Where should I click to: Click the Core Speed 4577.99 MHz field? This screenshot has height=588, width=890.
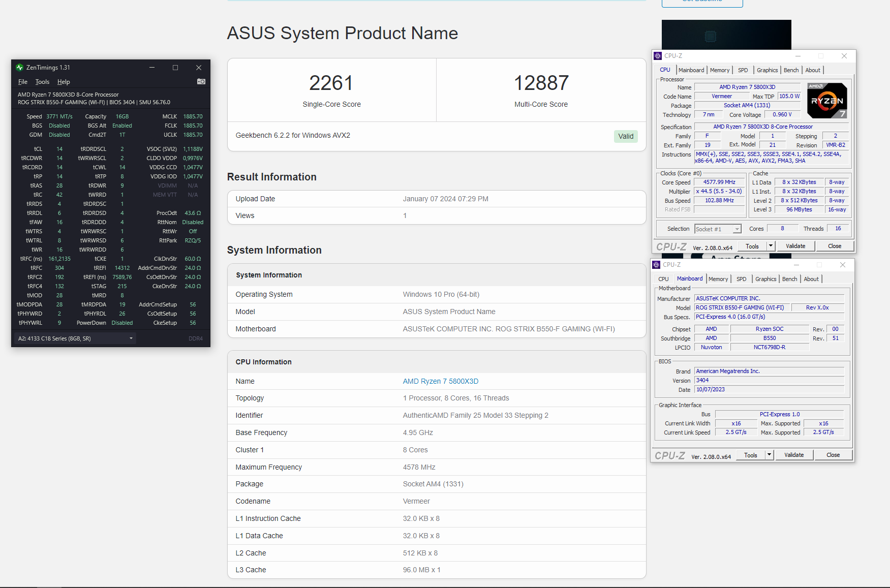pos(719,182)
